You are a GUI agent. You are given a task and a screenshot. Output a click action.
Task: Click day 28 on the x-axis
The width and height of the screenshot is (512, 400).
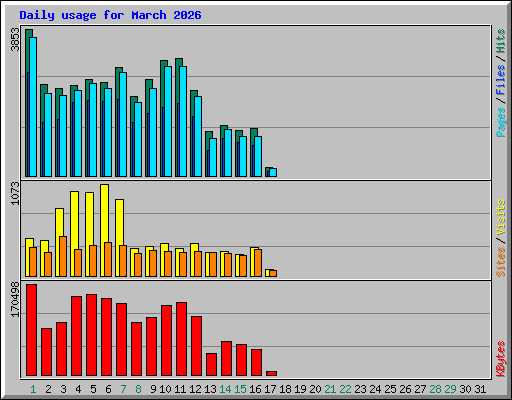coord(435,389)
